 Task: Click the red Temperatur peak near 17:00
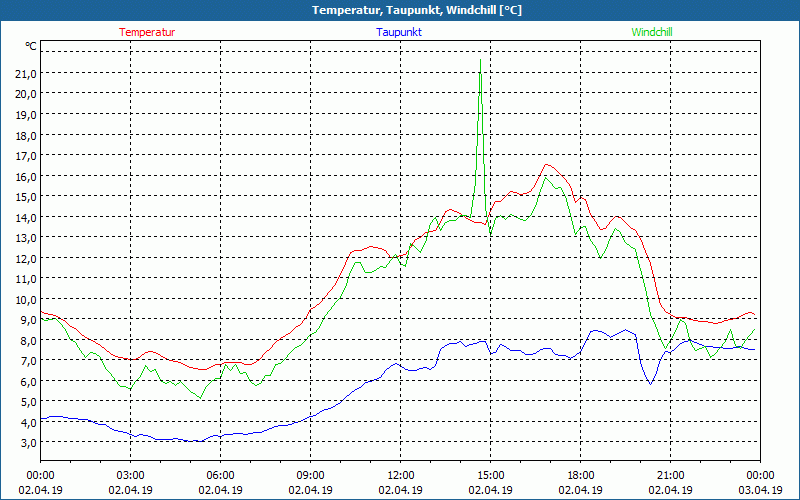click(546, 164)
